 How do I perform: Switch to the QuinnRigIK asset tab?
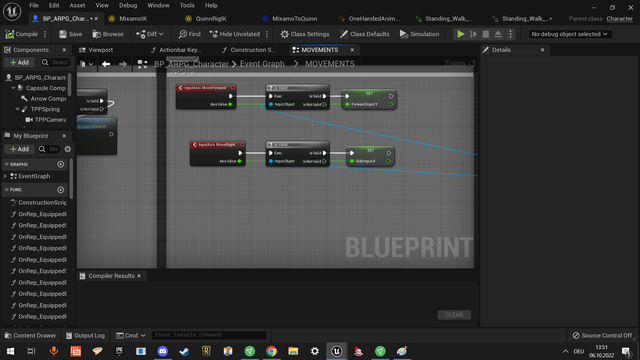211,19
